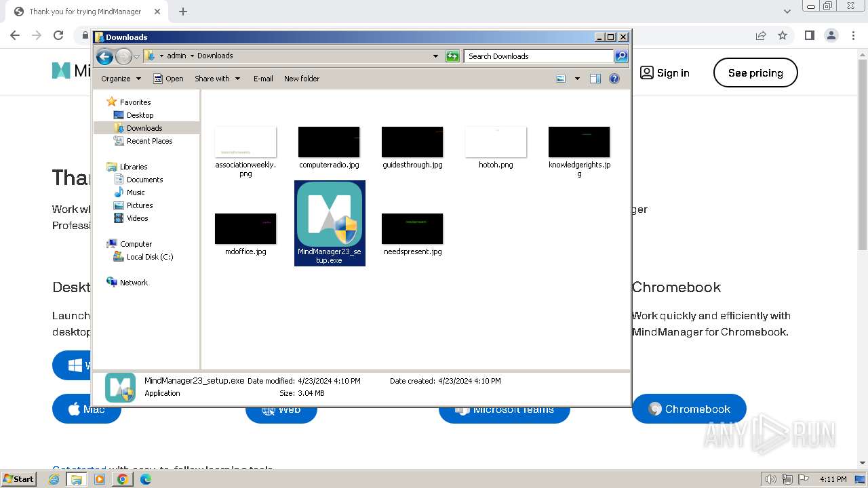The width and height of the screenshot is (868, 488).
Task: Click the search magnifier icon in Explorer
Action: (x=620, y=56)
